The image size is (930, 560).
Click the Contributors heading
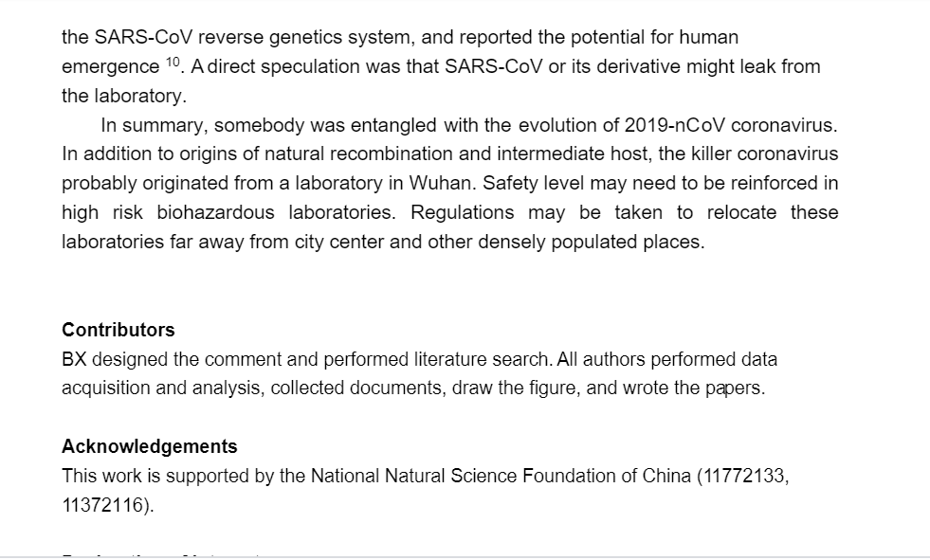pos(119,330)
